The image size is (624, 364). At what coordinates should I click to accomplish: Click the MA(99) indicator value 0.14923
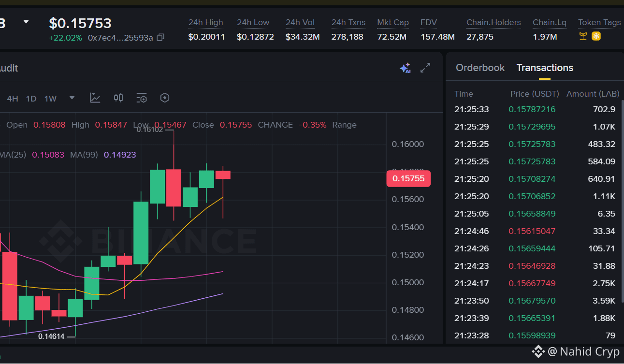120,155
